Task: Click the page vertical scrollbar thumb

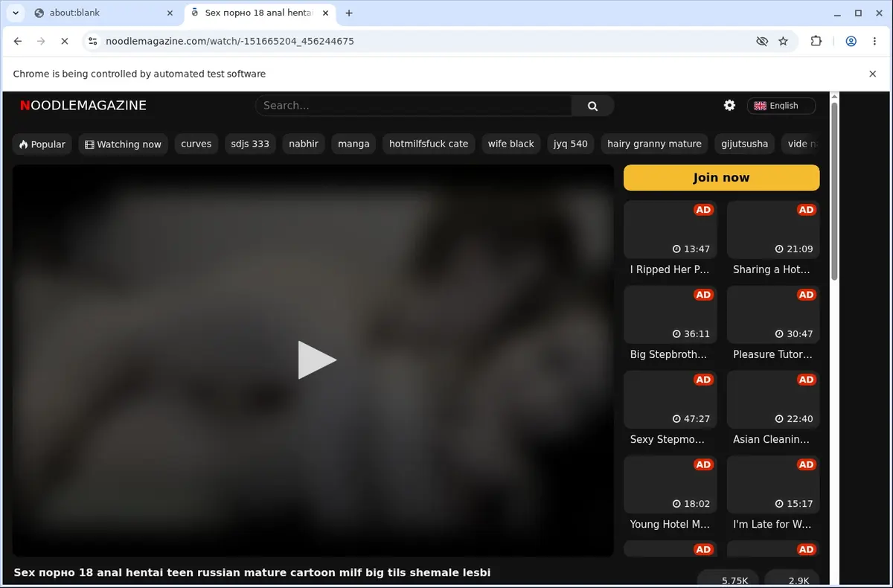Action: (834, 191)
